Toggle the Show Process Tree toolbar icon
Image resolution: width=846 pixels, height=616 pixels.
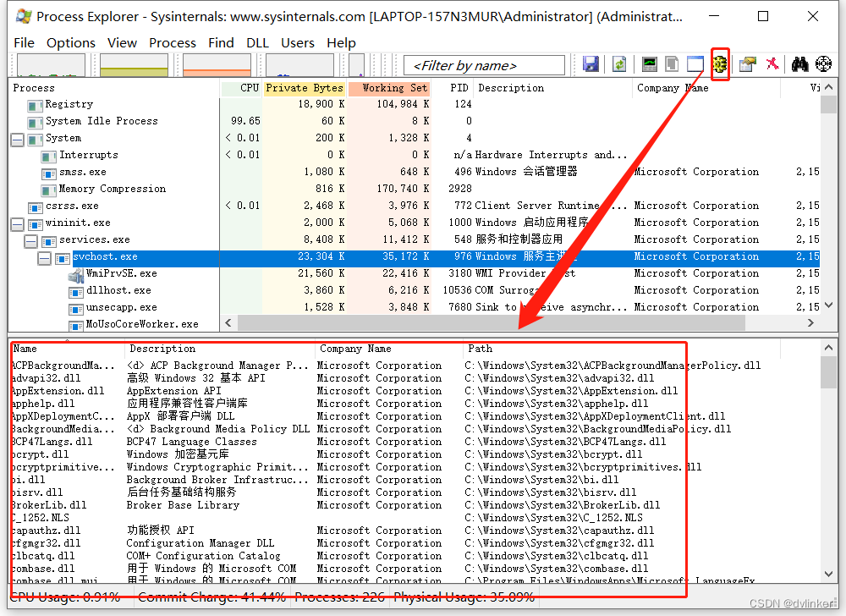coord(673,64)
